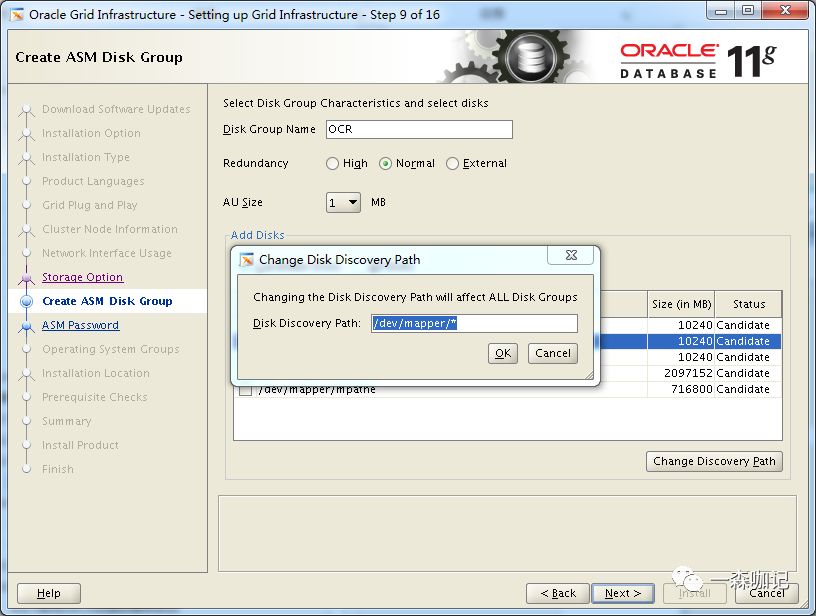Maximize the installer window
This screenshot has width=816, height=616.
point(748,11)
